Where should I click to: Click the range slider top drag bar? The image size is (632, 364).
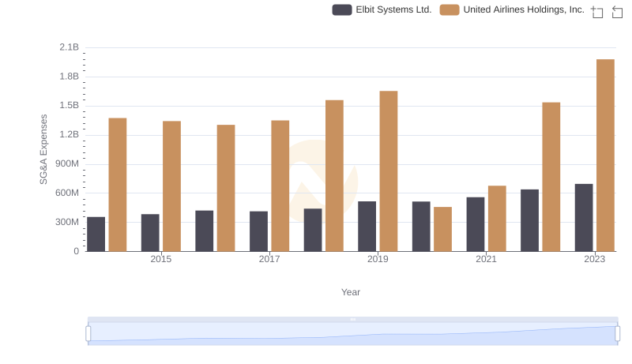coord(352,319)
